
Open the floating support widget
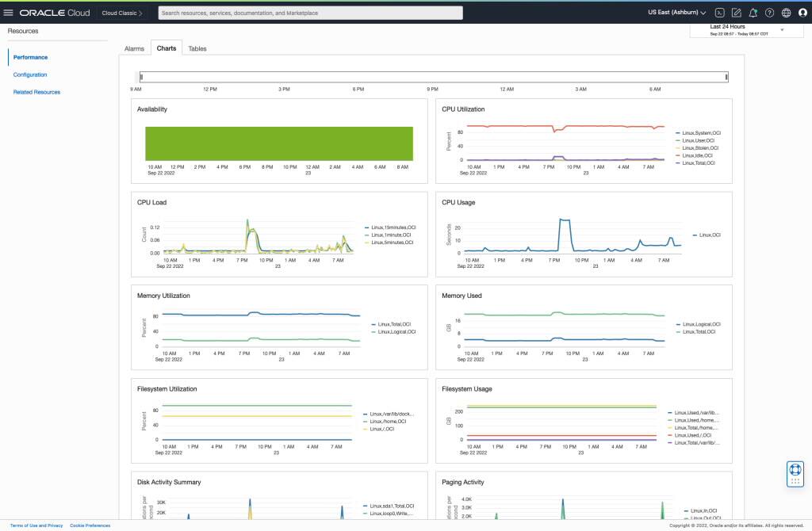coord(794,473)
